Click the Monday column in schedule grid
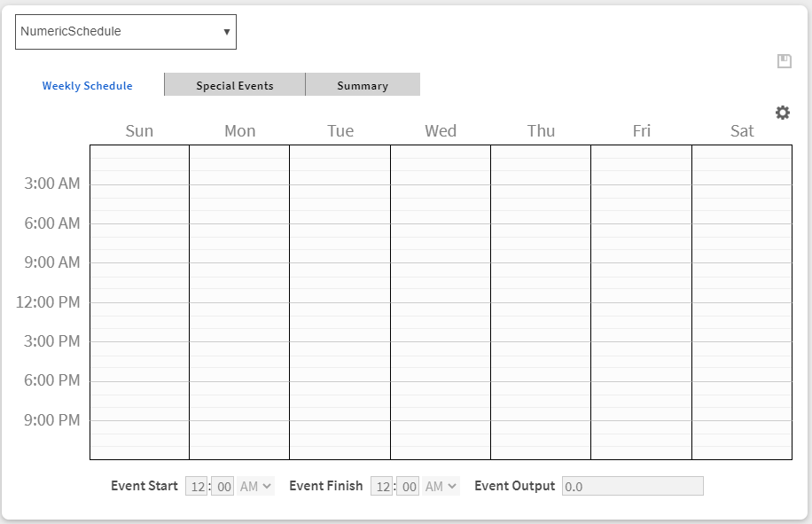Screen dimensions: 812x524 tap(239, 301)
